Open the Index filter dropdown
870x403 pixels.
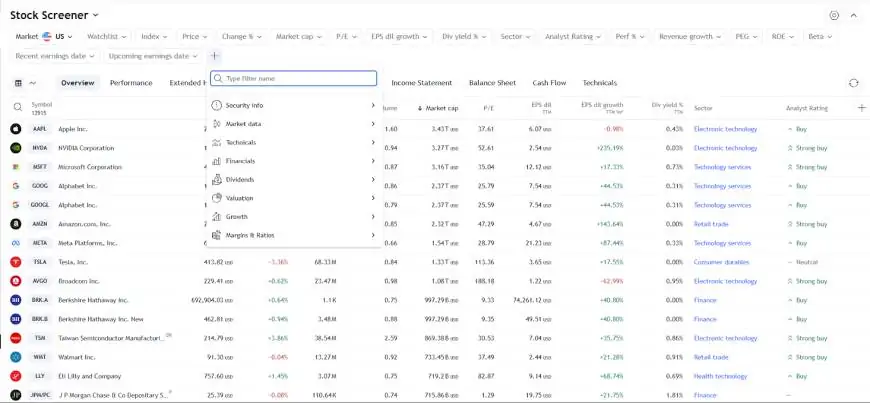point(154,37)
